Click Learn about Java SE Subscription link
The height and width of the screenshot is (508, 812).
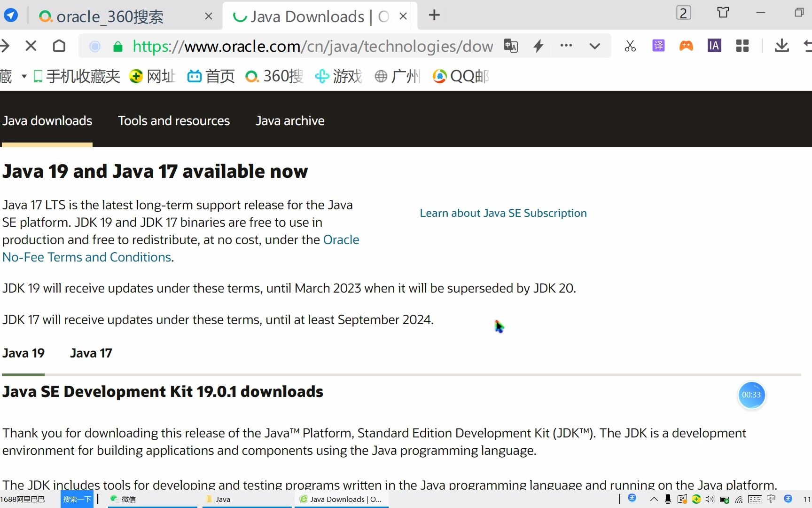[503, 213]
